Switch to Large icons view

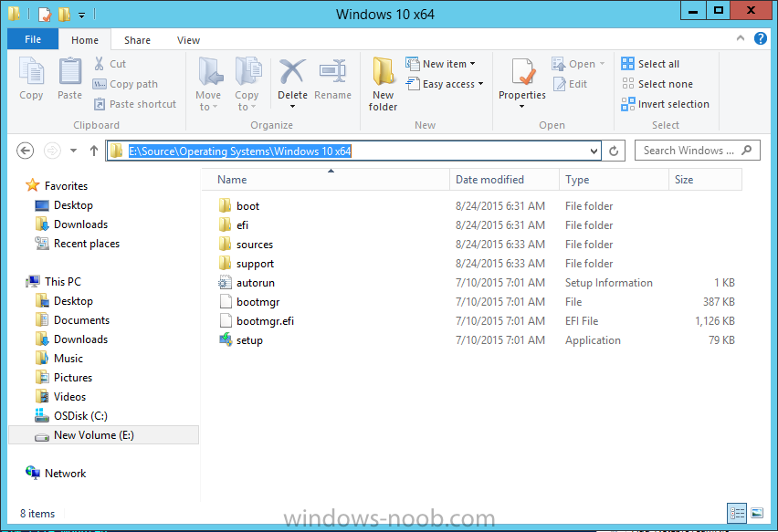[757, 513]
